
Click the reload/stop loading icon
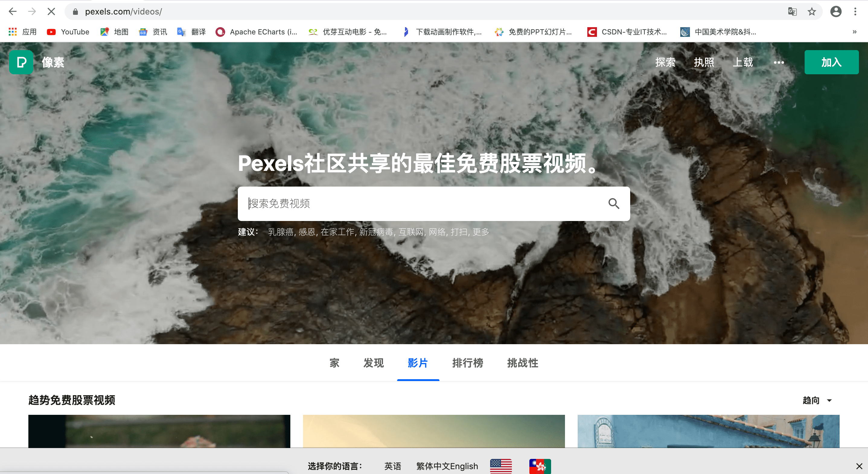51,12
